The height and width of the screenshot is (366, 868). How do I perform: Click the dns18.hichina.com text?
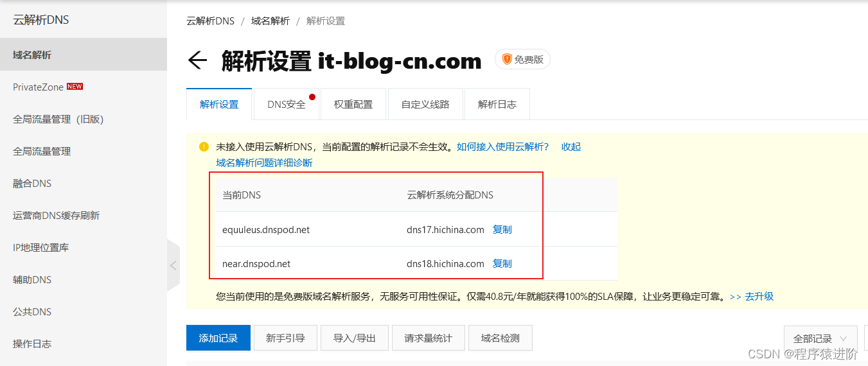pos(445,264)
